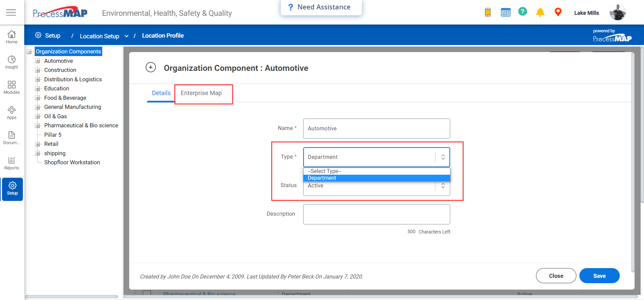Expand the Construction tree node
Viewport: 644px width, 300px height.
(x=38, y=70)
